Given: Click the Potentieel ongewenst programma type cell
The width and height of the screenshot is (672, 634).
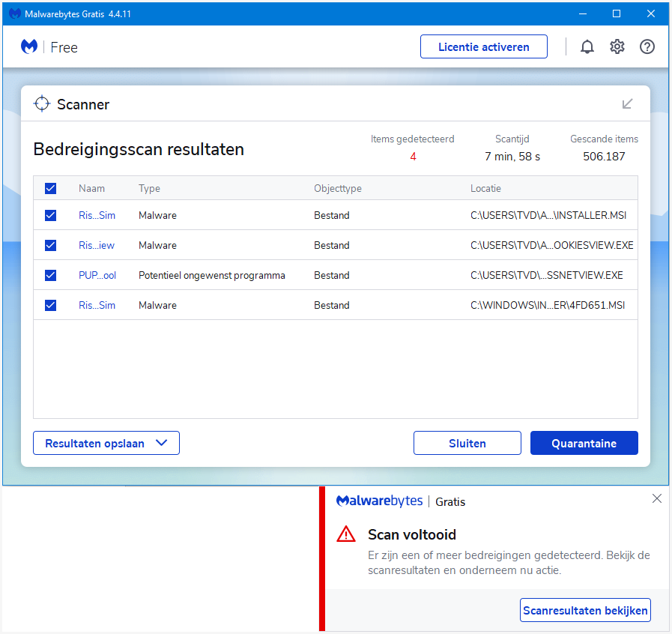Looking at the screenshot, I should tap(212, 275).
